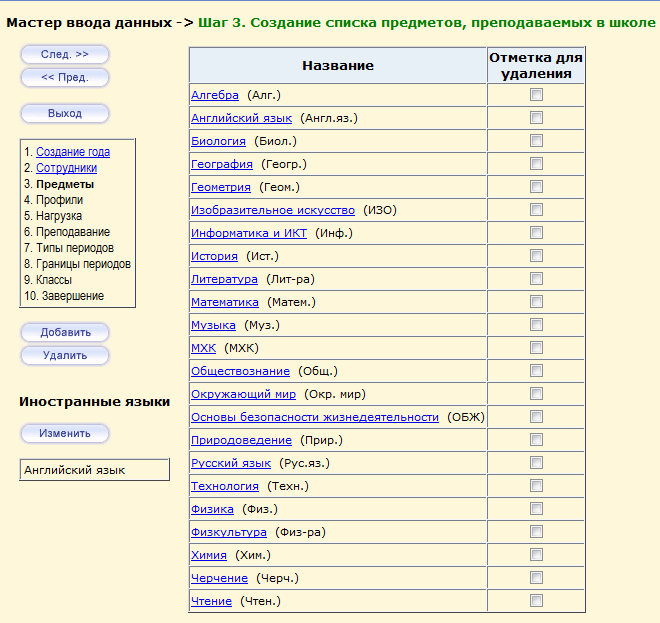Open the Музыка subject link

click(x=213, y=325)
